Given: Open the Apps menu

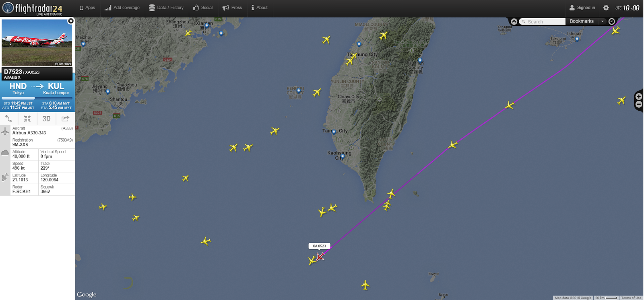Looking at the screenshot, I should tap(87, 8).
